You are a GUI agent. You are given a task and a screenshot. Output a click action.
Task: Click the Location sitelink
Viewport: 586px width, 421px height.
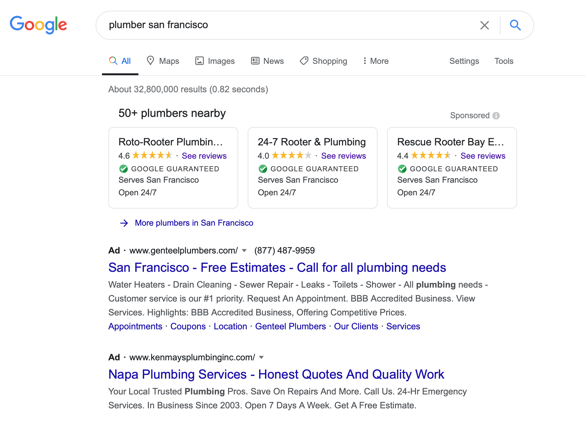tap(230, 326)
